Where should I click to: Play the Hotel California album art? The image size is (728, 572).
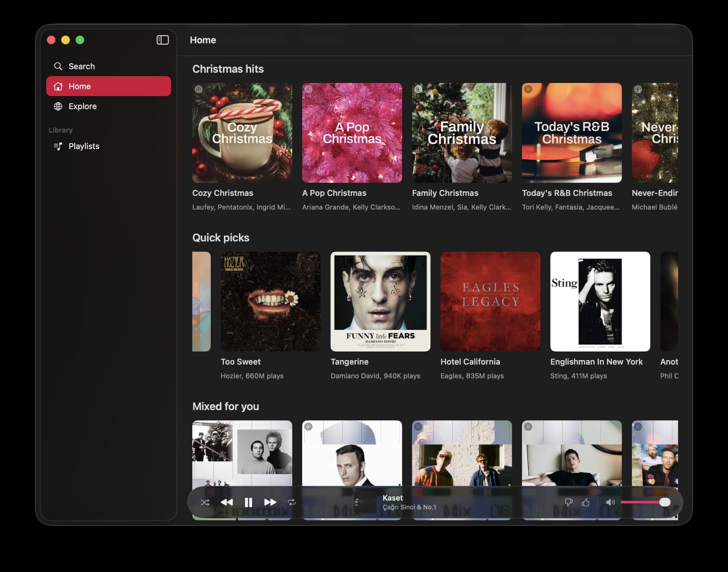click(490, 302)
